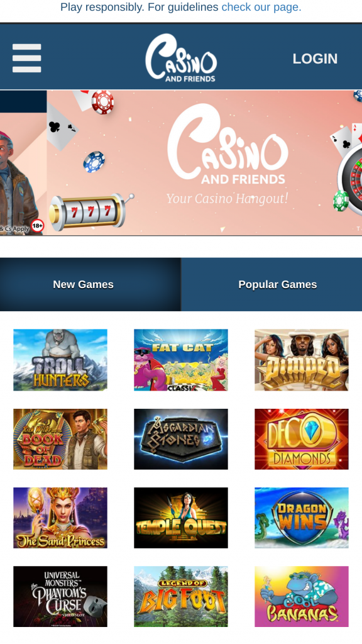The width and height of the screenshot is (362, 644).
Task: Open the Troll Hunters game
Action: click(x=60, y=360)
